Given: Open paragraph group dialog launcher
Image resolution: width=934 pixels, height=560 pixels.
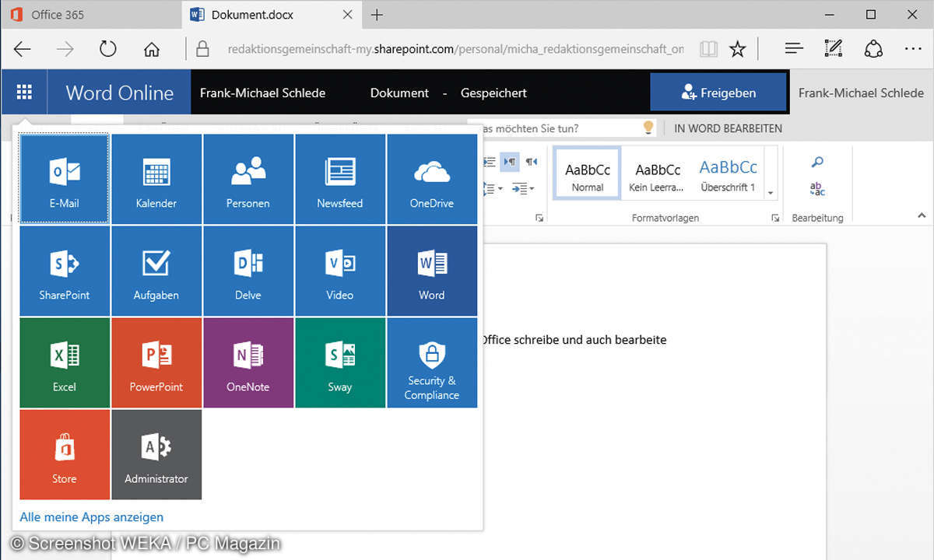Looking at the screenshot, I should point(539,219).
